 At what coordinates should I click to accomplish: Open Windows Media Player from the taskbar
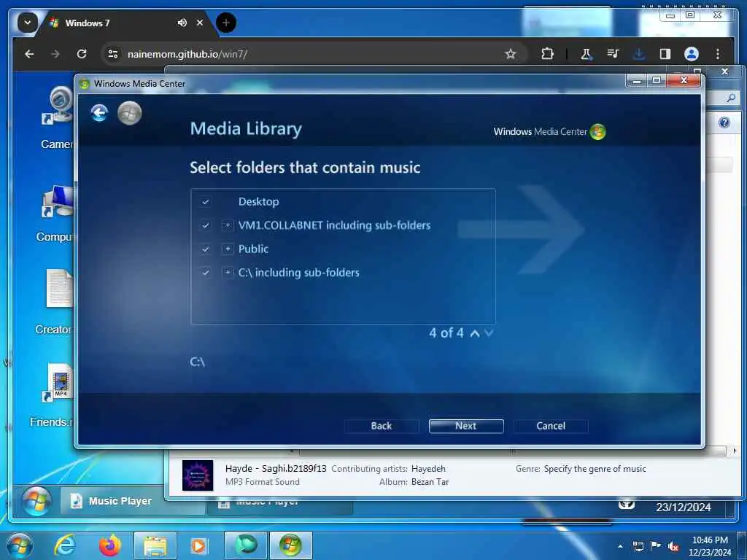(198, 545)
